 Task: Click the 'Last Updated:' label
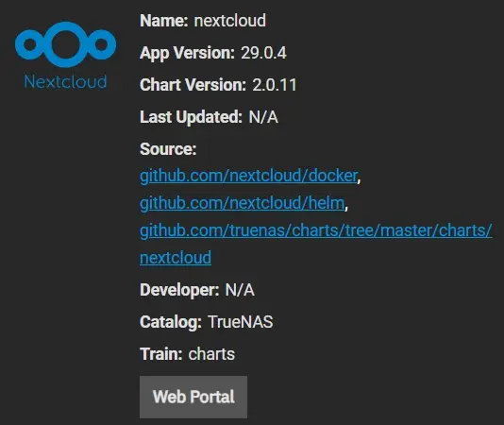click(192, 117)
